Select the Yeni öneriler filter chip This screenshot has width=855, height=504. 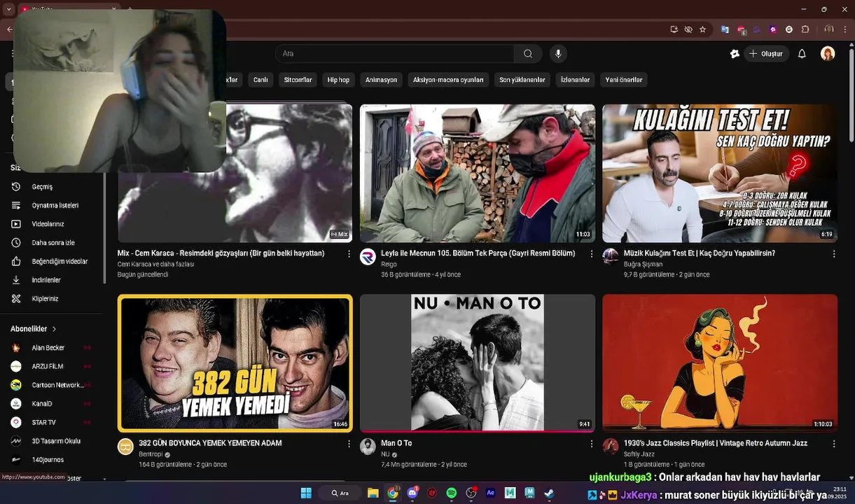click(623, 80)
